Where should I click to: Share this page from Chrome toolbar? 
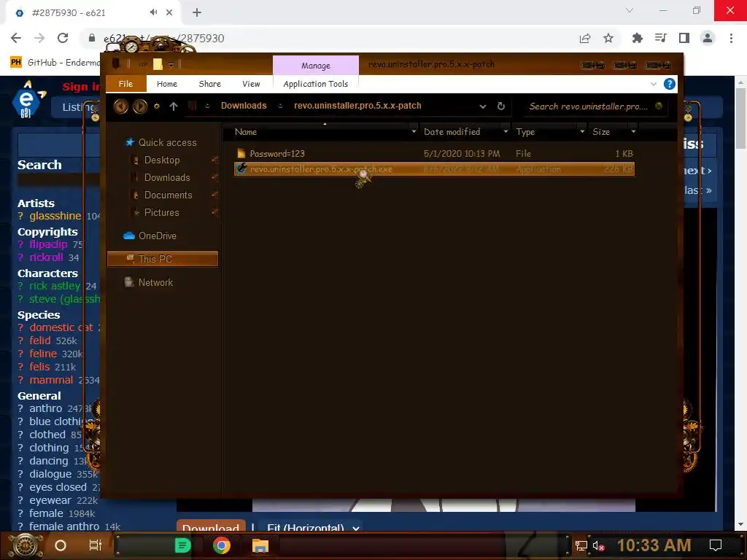coord(585,38)
